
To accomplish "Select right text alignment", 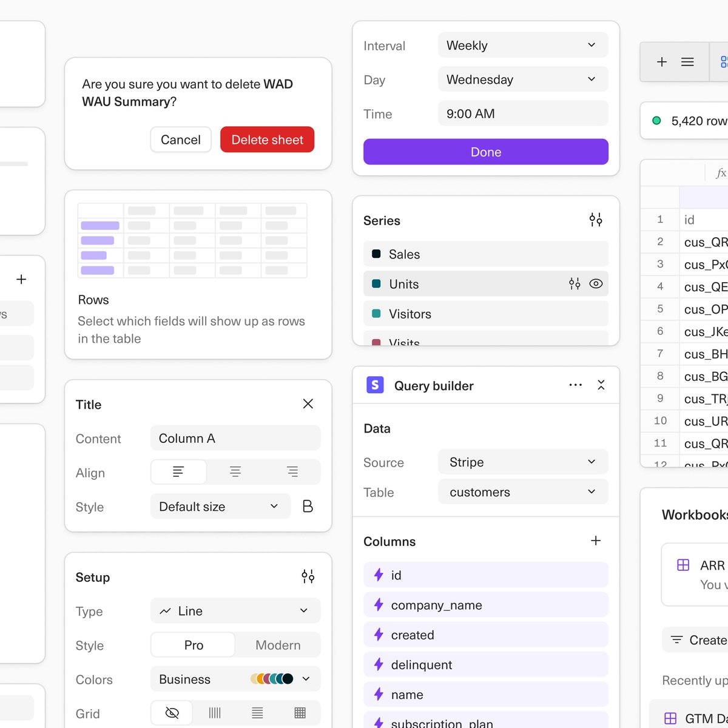I will click(292, 472).
